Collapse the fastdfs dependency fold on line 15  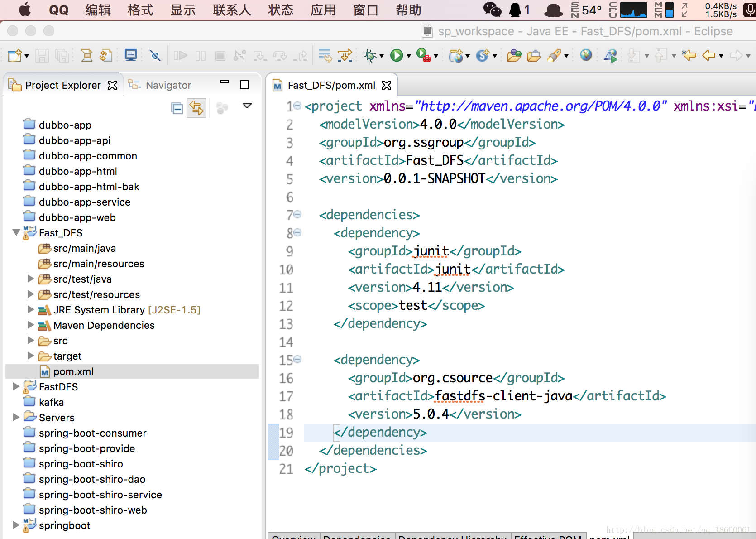[297, 360]
